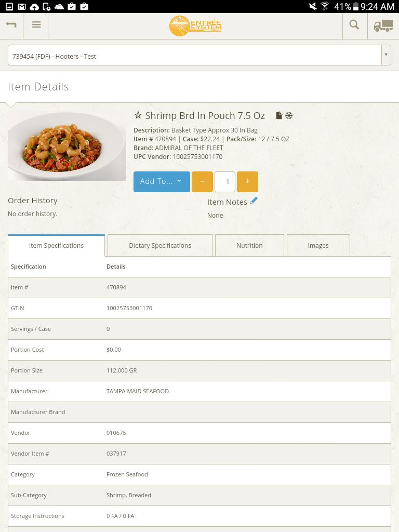Open the 739454 Hooters customer selector
Viewport: 399px width, 532px height.
point(194,56)
